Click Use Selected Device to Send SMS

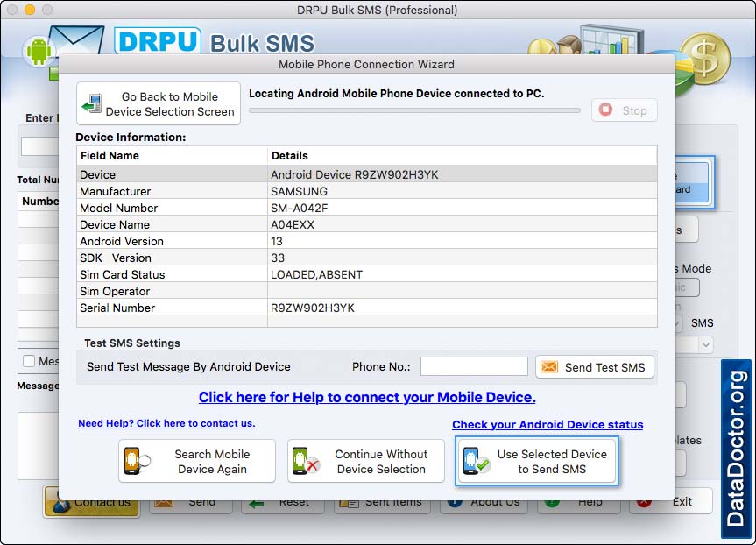537,461
